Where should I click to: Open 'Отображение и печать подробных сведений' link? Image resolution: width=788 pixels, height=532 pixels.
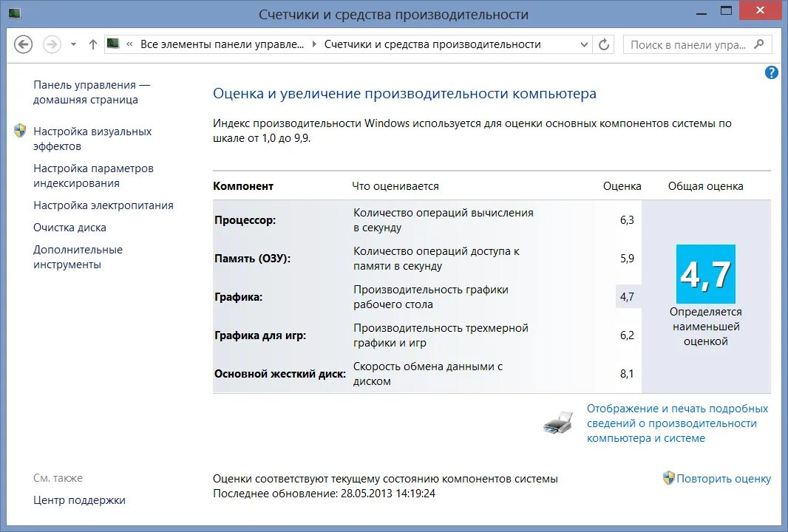point(677,423)
